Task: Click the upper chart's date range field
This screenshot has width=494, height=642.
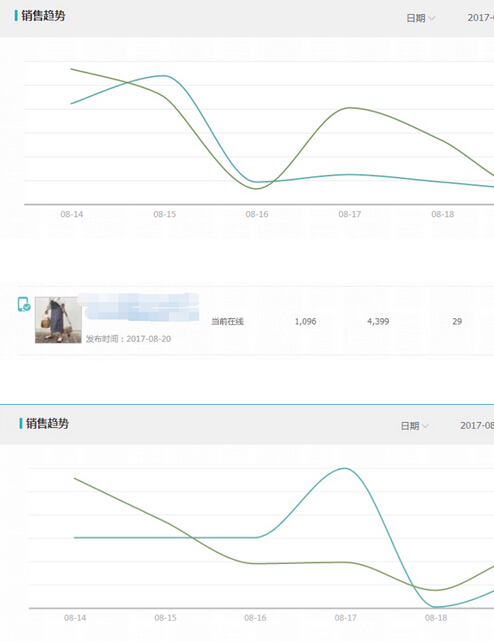Action: (480, 18)
